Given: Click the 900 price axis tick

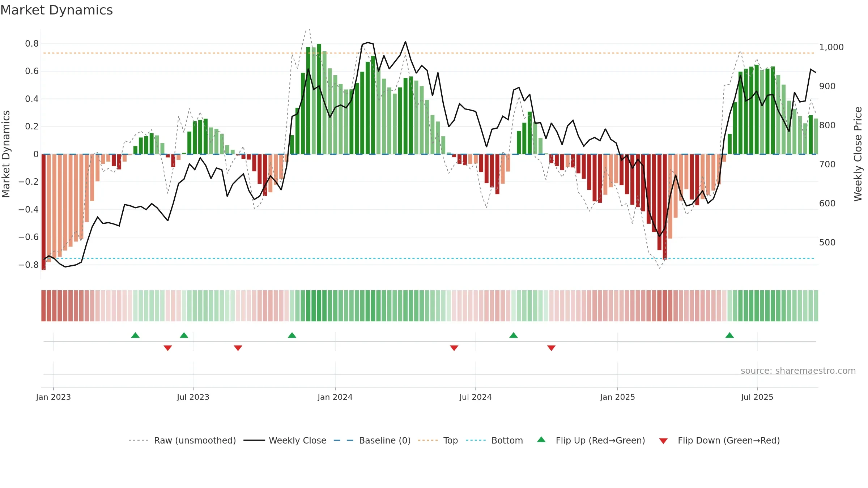Looking at the screenshot, I should click(x=827, y=86).
